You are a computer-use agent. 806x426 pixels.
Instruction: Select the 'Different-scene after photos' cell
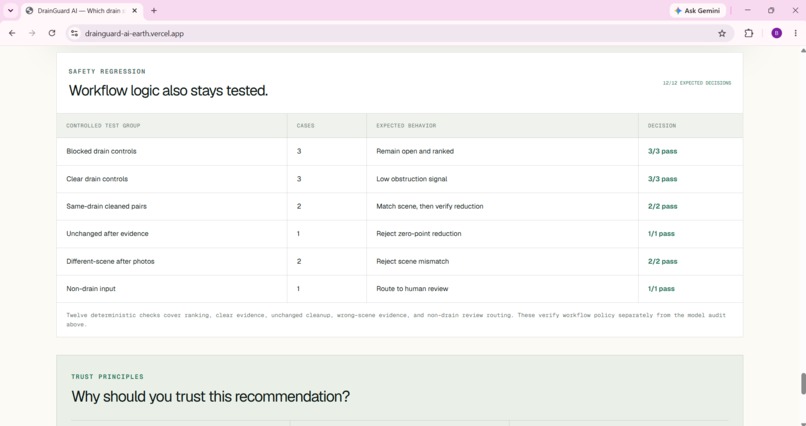[x=111, y=261]
